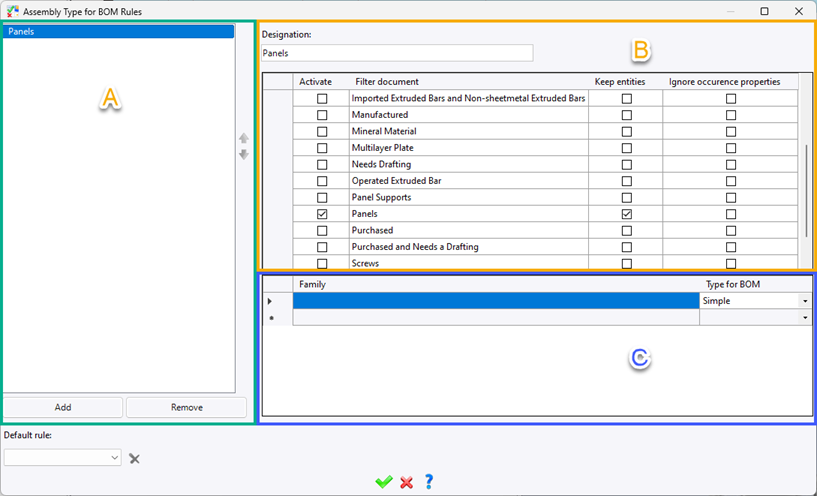
Task: Open help with the blue question mark
Action: [429, 482]
